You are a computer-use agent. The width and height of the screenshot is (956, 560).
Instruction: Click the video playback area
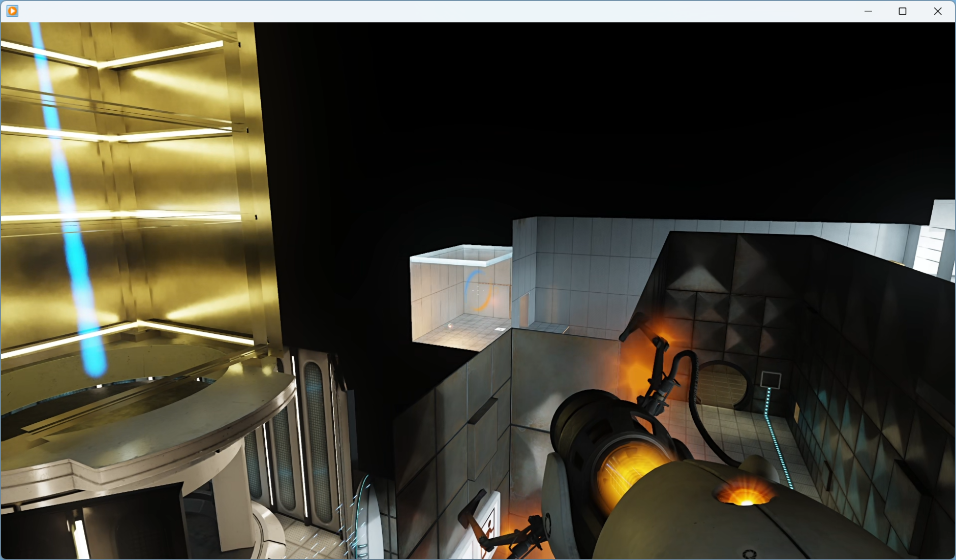478,290
